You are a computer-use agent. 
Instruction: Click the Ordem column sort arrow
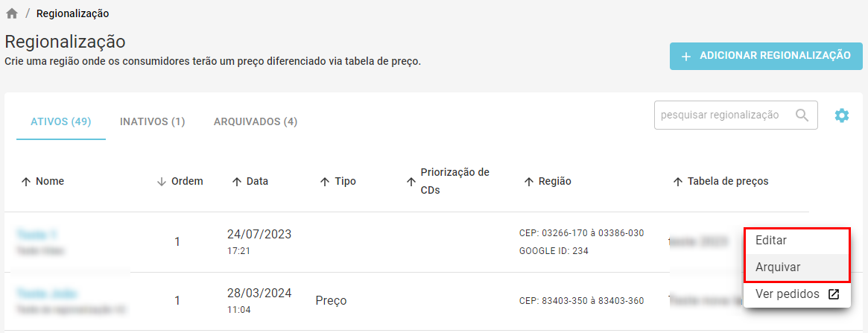pos(162,182)
